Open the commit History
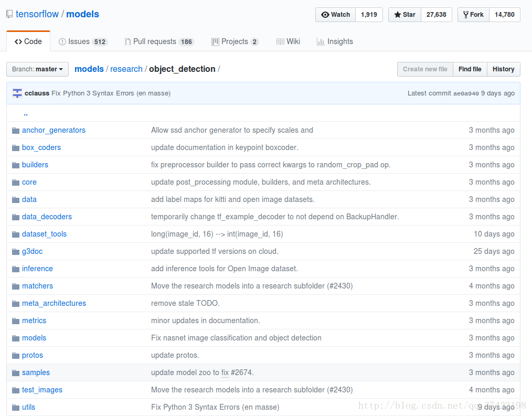 pyautogui.click(x=504, y=69)
